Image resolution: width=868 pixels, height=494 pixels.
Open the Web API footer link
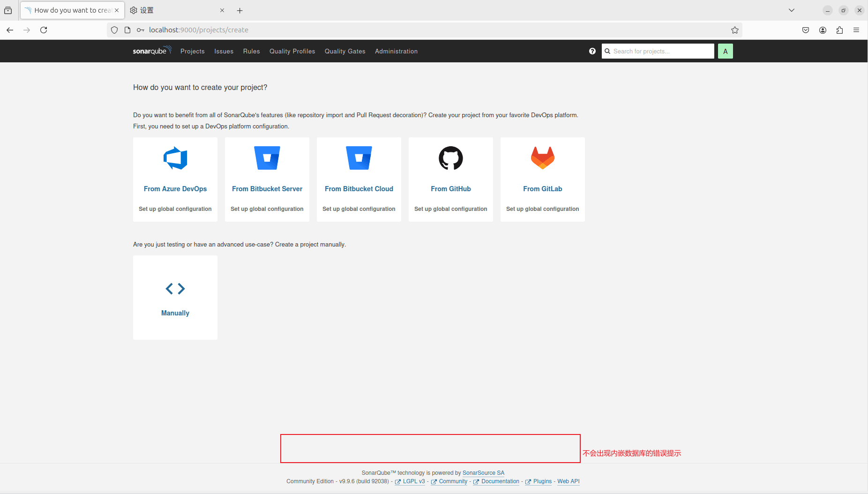569,481
